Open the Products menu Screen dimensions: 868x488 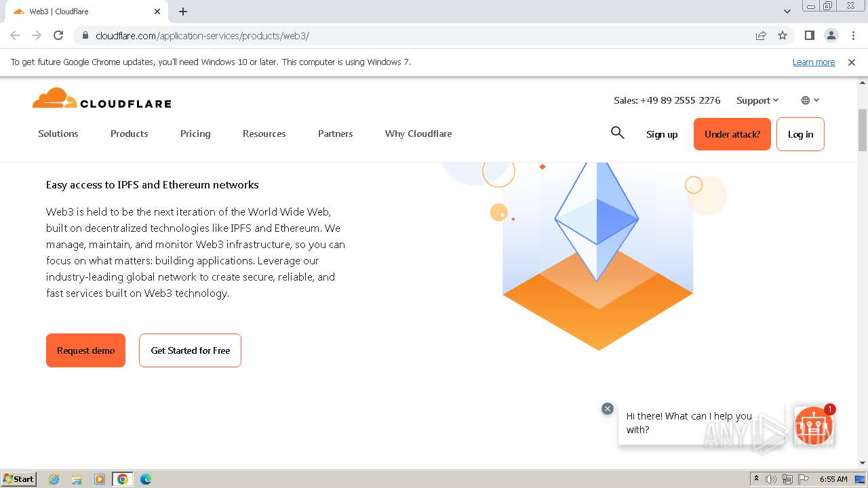(x=130, y=134)
